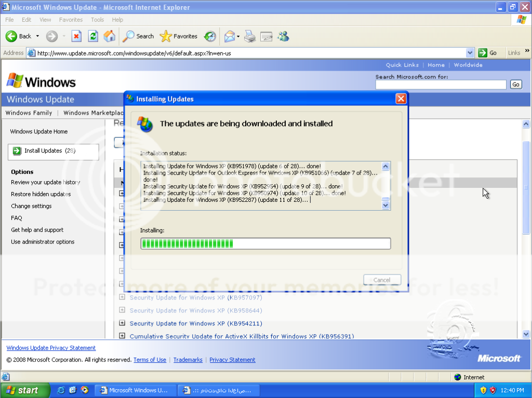Screen dimensions: 532x398
Task: Click Install Updates (28) button
Action: [54, 152]
